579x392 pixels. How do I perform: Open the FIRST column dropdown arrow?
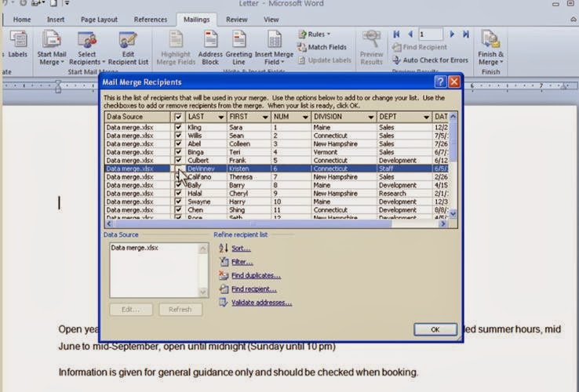point(265,117)
